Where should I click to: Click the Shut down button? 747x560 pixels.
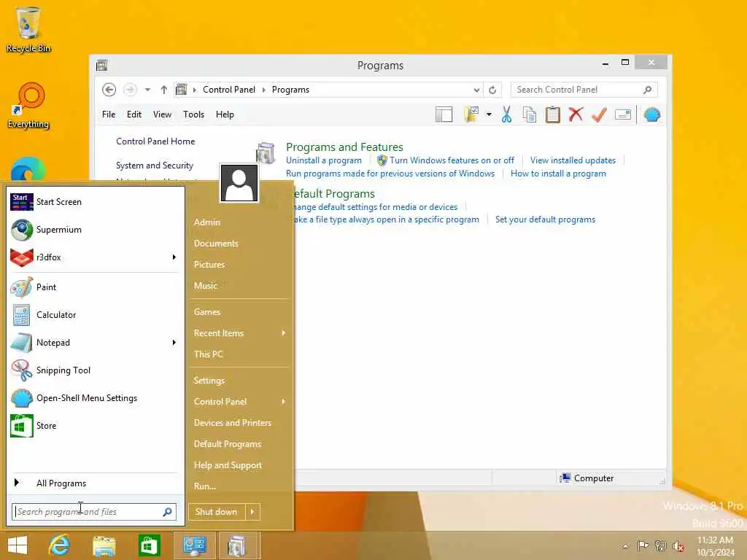(217, 512)
